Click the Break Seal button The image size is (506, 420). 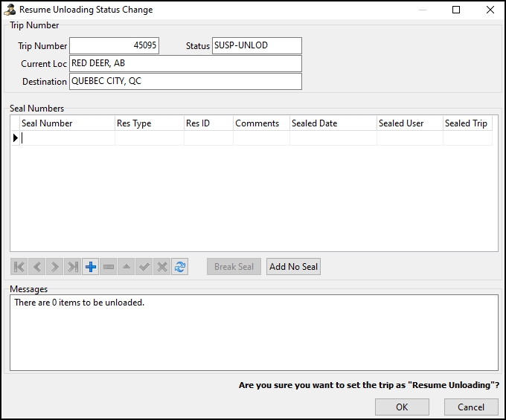pyautogui.click(x=234, y=267)
